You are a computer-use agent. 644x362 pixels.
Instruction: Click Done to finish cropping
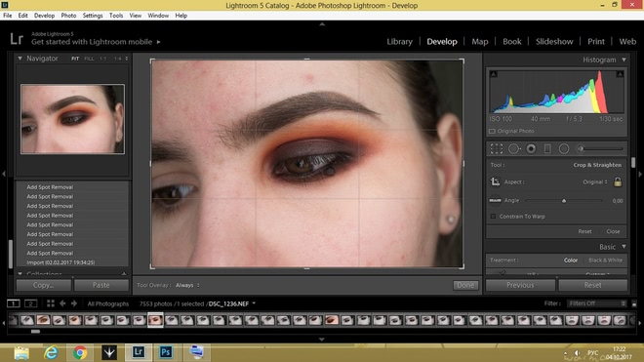[x=465, y=285]
